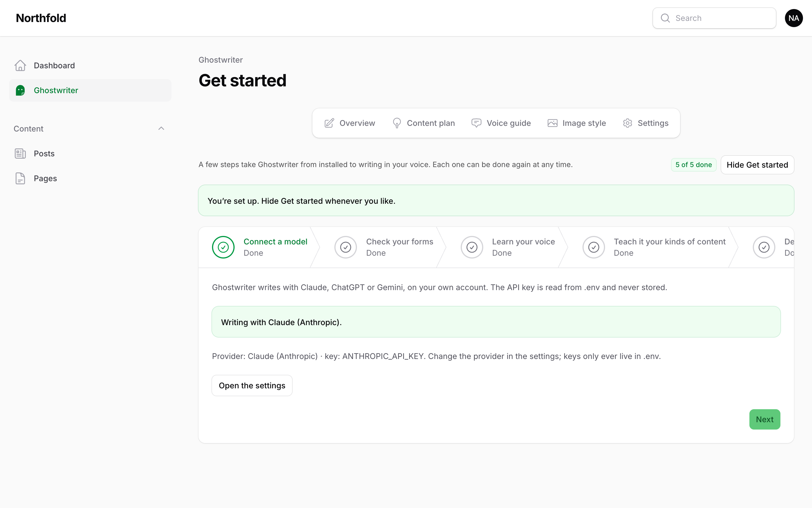Click the Get started heading
The height and width of the screenshot is (508, 812).
pyautogui.click(x=242, y=81)
